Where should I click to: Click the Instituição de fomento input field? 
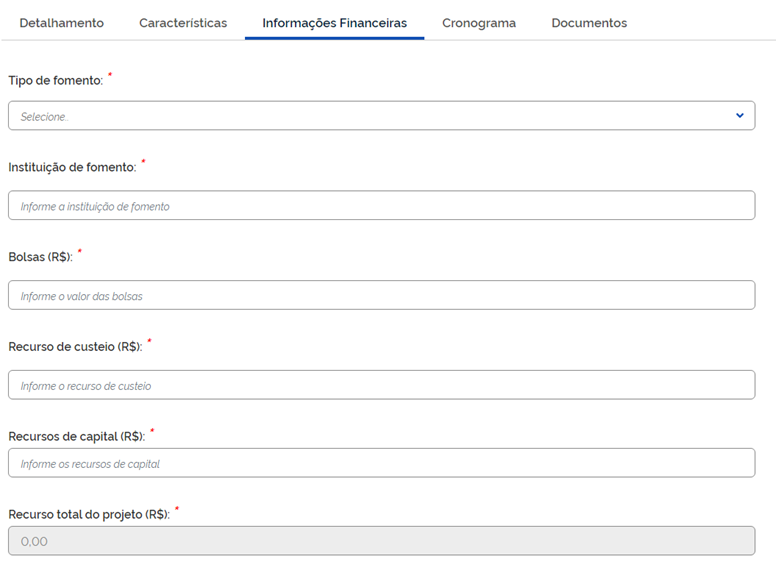(381, 206)
